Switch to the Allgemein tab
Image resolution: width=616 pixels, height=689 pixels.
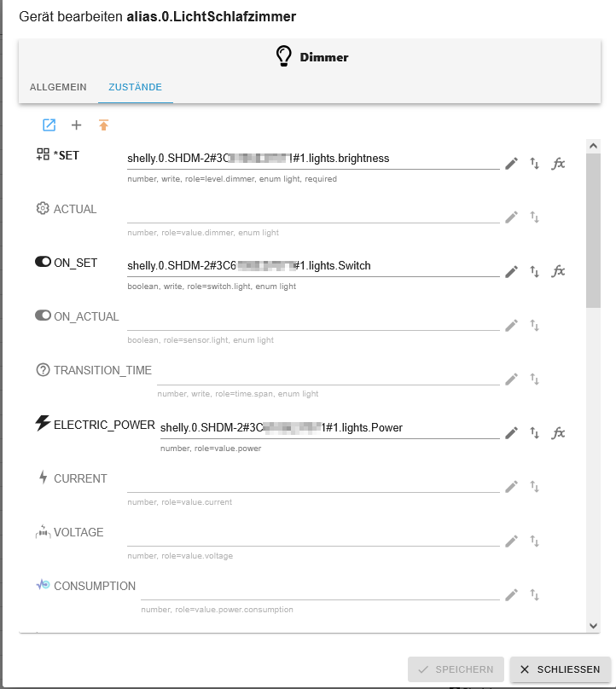tap(58, 87)
